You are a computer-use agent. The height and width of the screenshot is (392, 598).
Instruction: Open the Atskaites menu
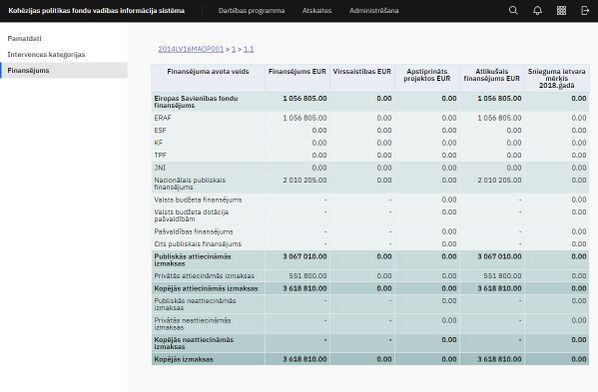point(317,11)
